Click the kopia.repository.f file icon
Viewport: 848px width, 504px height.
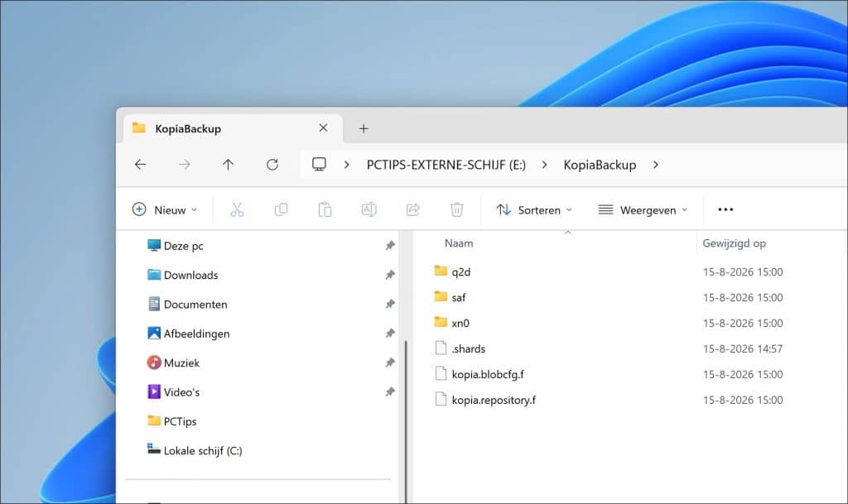pyautogui.click(x=441, y=399)
